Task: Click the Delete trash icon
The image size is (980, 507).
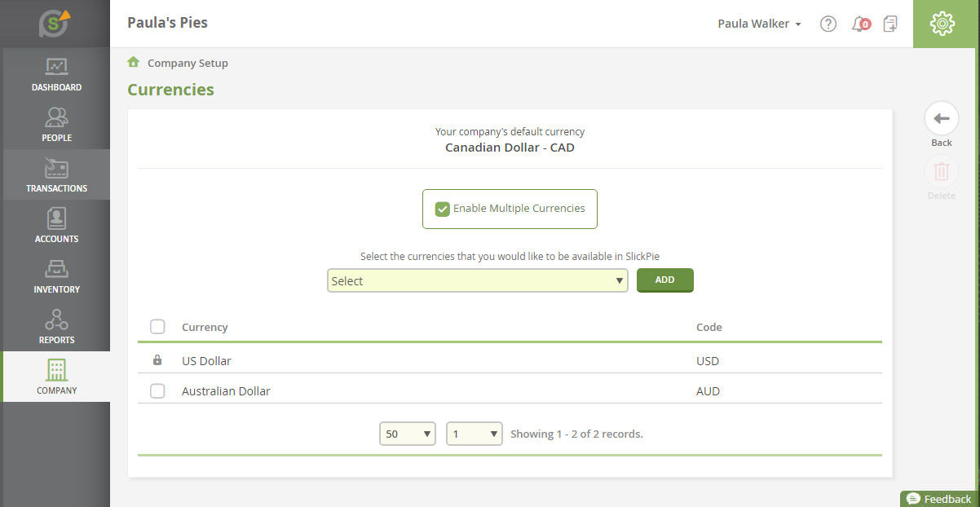Action: (941, 172)
